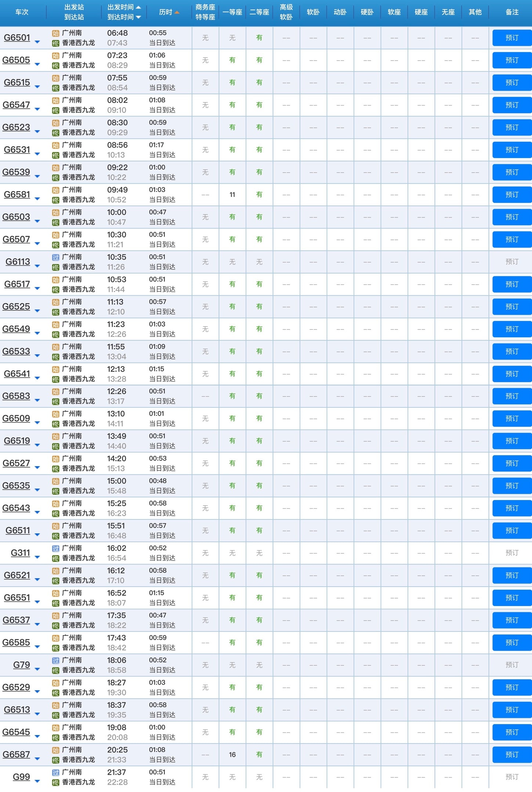Expand stop details arrow for G6533
The image size is (532, 792).
[37, 356]
